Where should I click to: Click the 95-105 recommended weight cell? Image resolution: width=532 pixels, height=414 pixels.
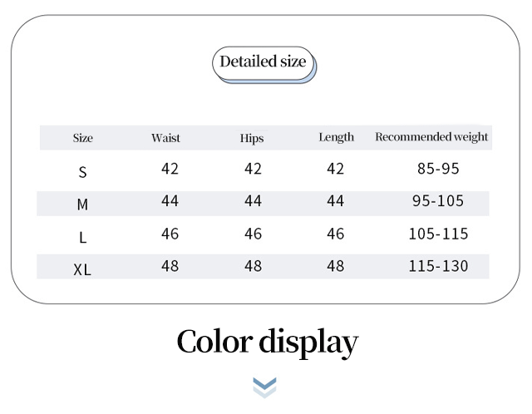pos(438,201)
